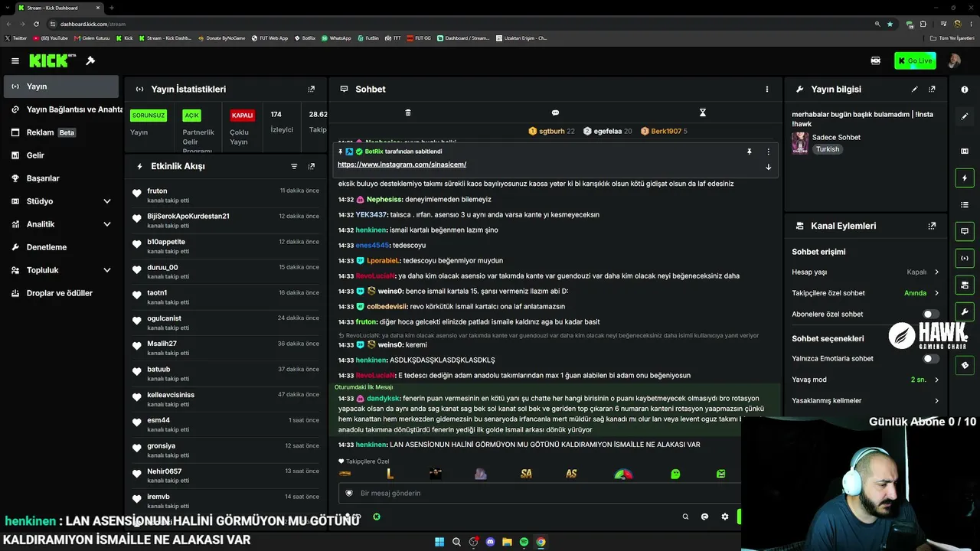This screenshot has height=551, width=980.
Task: Open filter options in Etkinlik Akışı
Action: [294, 166]
